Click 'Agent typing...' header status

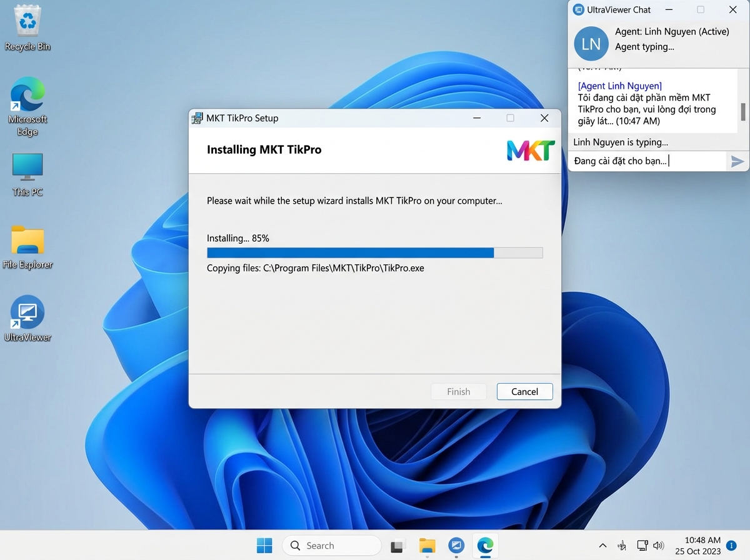(x=644, y=47)
